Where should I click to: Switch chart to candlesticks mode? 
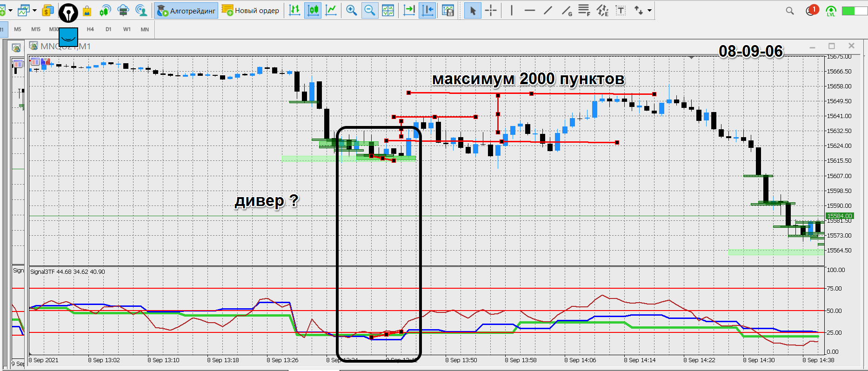[x=313, y=10]
